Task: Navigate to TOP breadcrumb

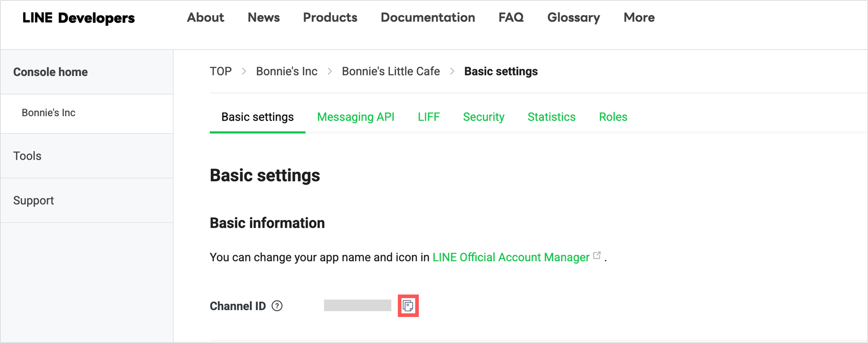Action: click(221, 71)
